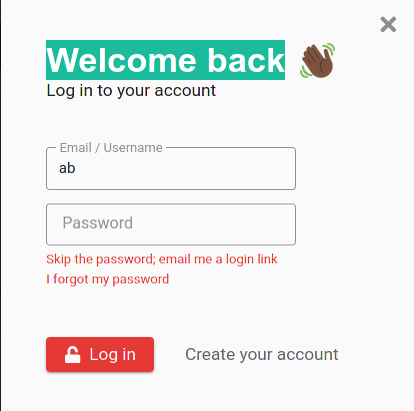This screenshot has height=411, width=414.
Task: Focus the Email / Username input field
Action: pos(171,168)
